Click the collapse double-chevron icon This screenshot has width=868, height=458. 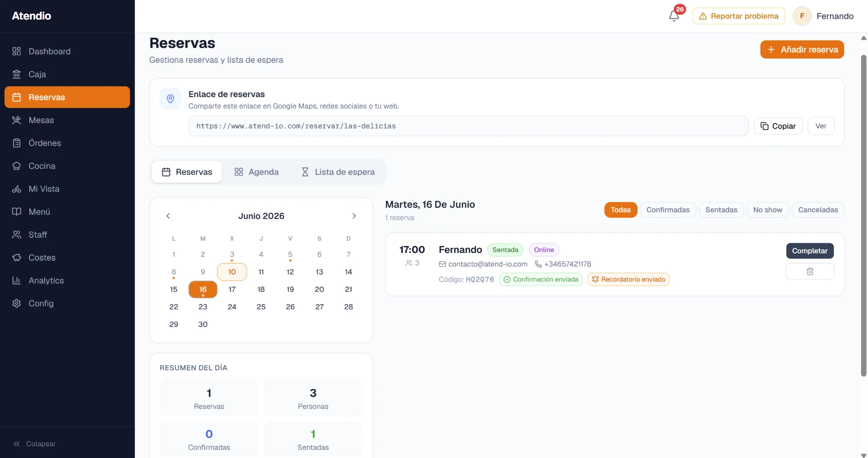click(16, 444)
